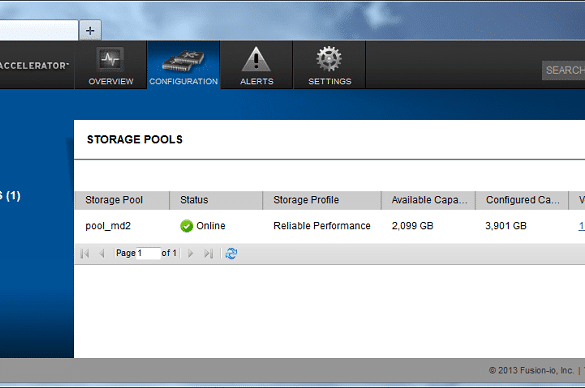Go to next page arrow
585x388 pixels.
(x=190, y=254)
